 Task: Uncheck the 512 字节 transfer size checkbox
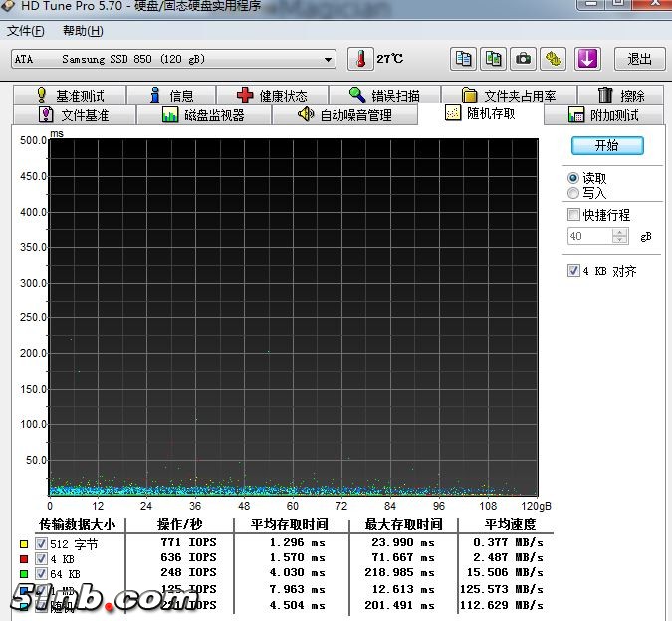coord(41,544)
